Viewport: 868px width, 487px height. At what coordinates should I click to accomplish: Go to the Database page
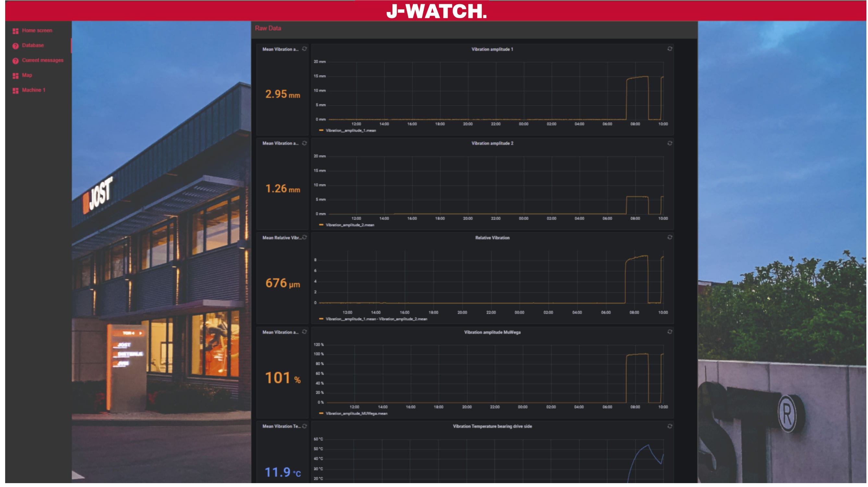[x=33, y=45]
